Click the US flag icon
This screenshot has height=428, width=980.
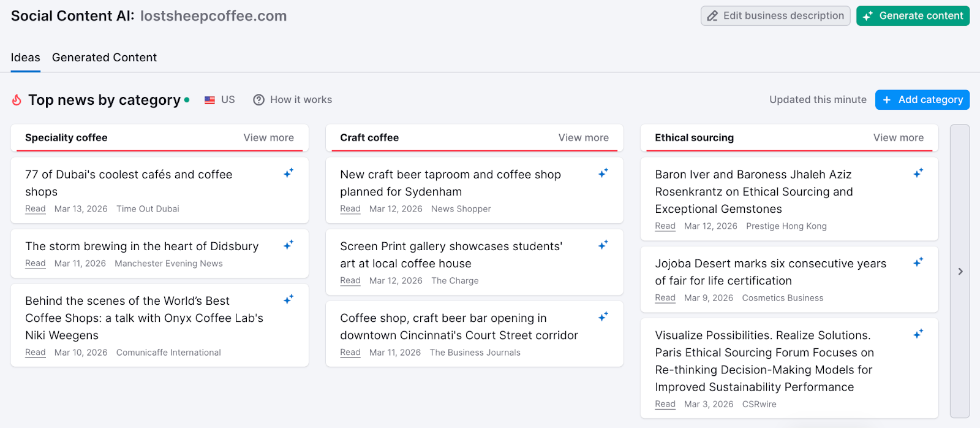coord(210,99)
